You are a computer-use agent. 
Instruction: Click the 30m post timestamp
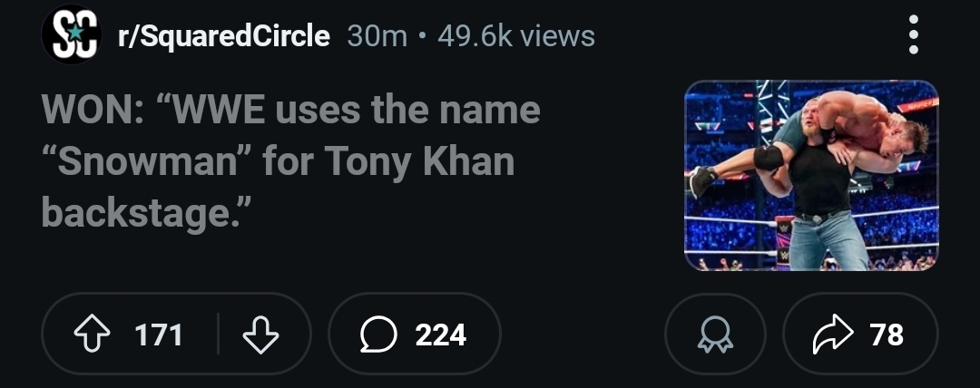[377, 36]
